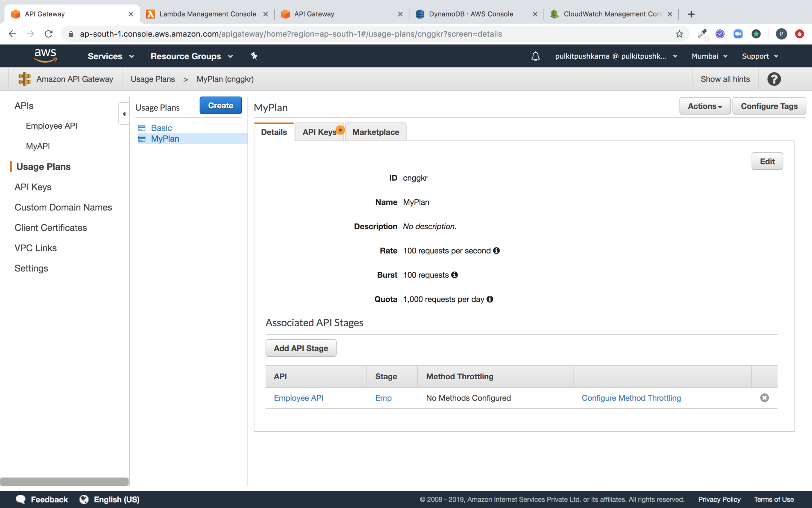Collapse the left navigation panel arrow
This screenshot has width=812, height=508.
pyautogui.click(x=124, y=114)
